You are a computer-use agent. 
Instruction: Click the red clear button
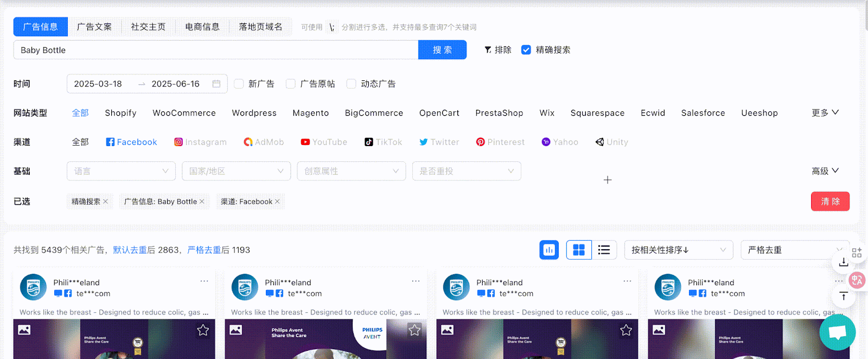[x=830, y=201]
